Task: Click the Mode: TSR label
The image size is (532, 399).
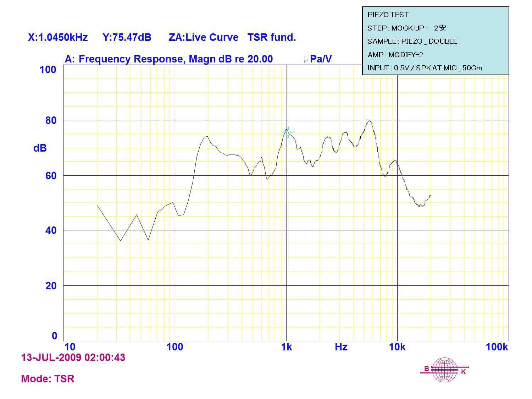Action: 48,379
